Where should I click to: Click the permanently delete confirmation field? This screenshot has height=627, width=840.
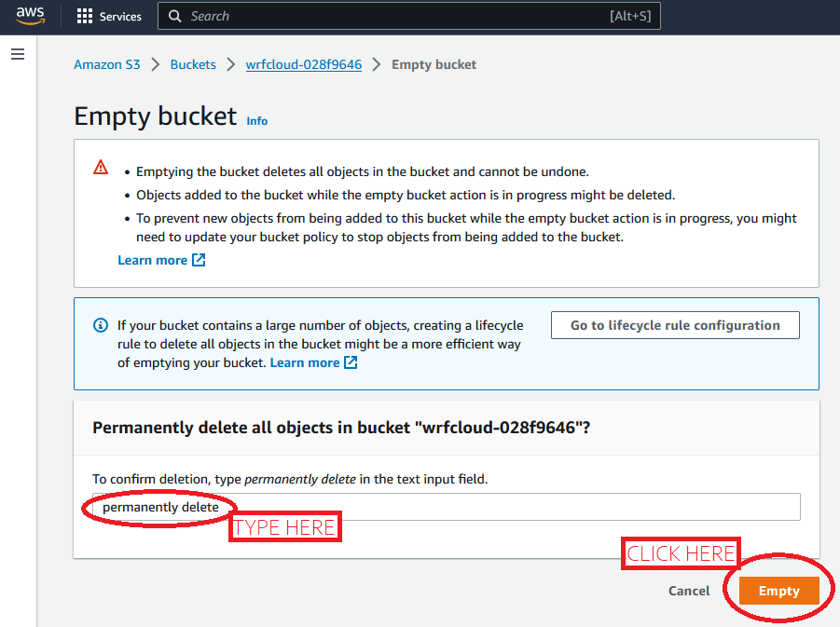[447, 507]
